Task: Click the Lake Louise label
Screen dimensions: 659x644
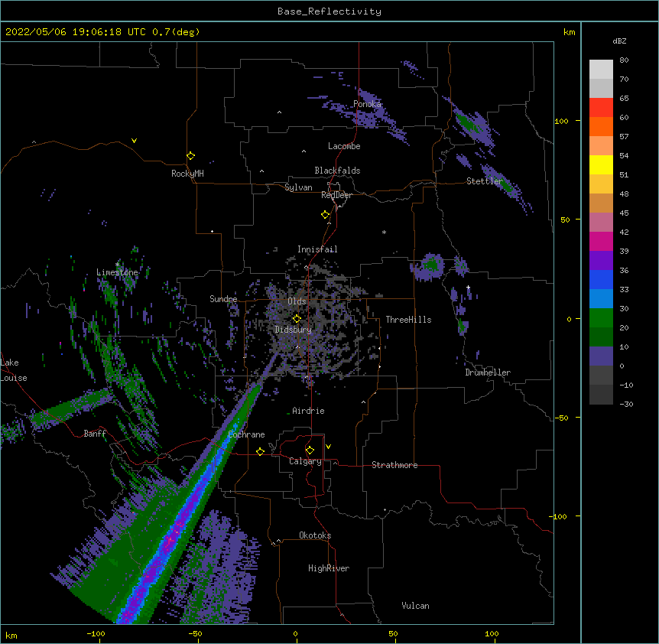Action: (14, 370)
